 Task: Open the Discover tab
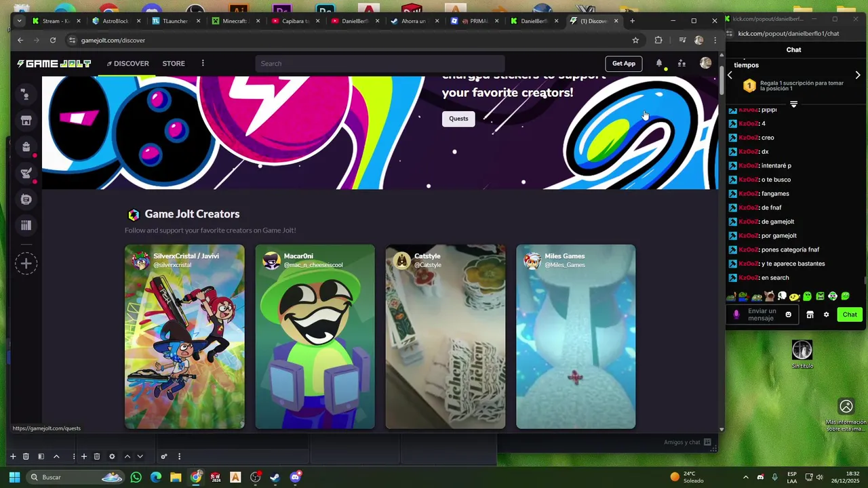pos(127,64)
